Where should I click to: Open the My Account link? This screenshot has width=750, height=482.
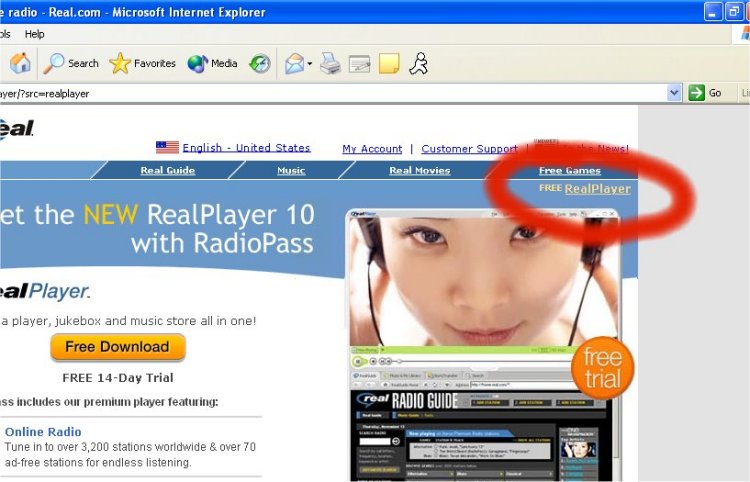pyautogui.click(x=372, y=149)
